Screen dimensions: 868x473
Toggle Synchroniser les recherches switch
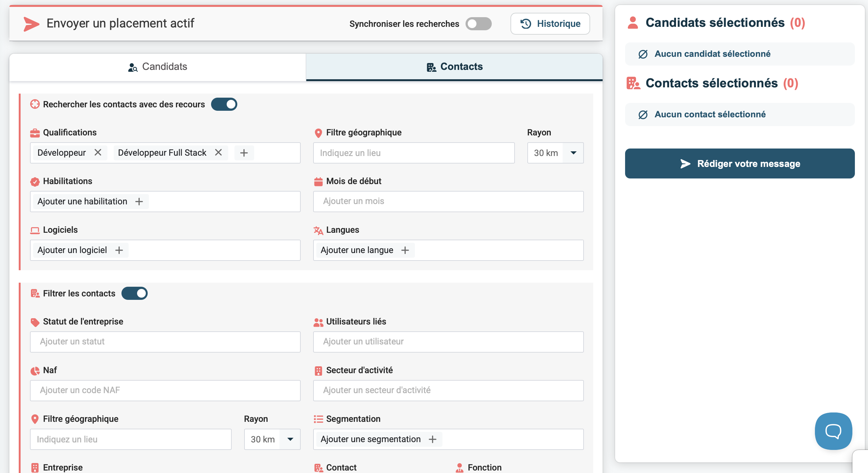(x=478, y=24)
